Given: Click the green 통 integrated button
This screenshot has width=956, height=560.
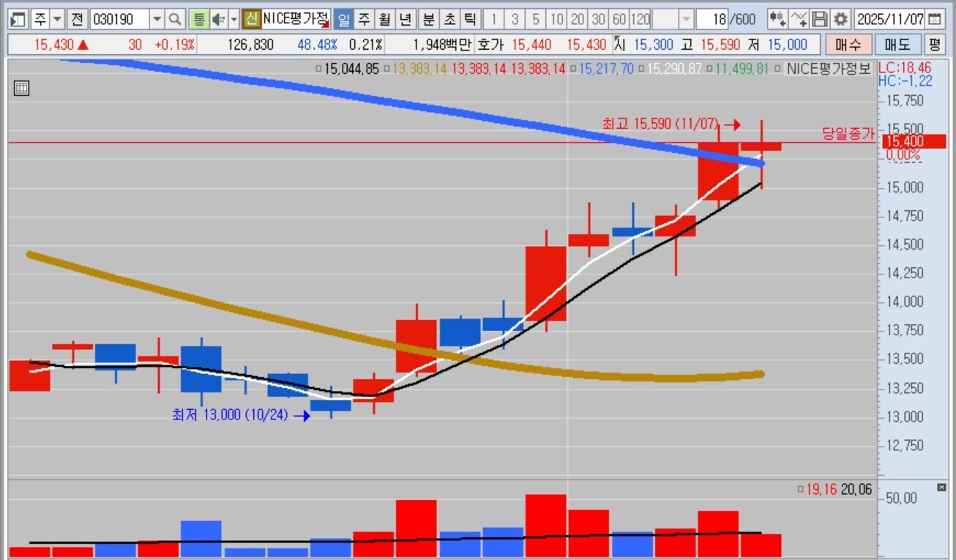Looking at the screenshot, I should tap(198, 19).
